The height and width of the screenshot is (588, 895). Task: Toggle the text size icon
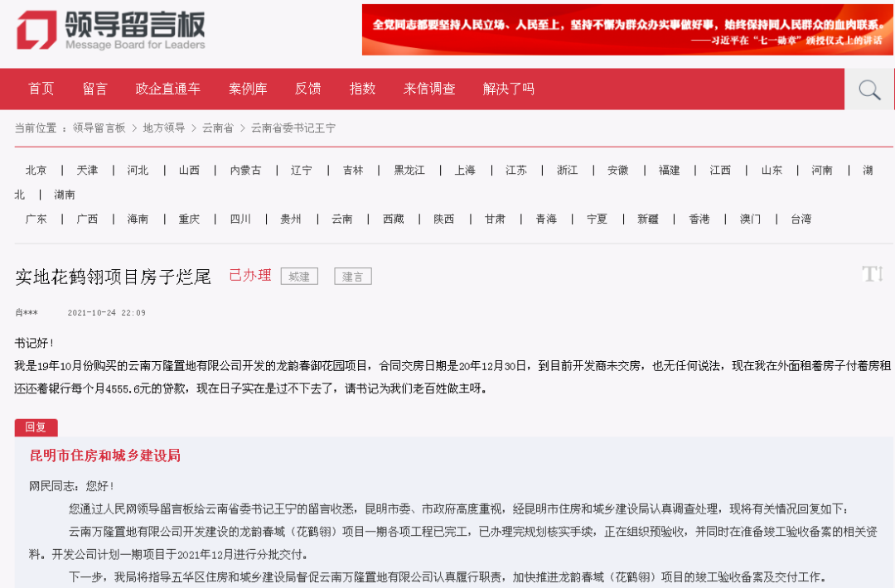pyautogui.click(x=873, y=274)
